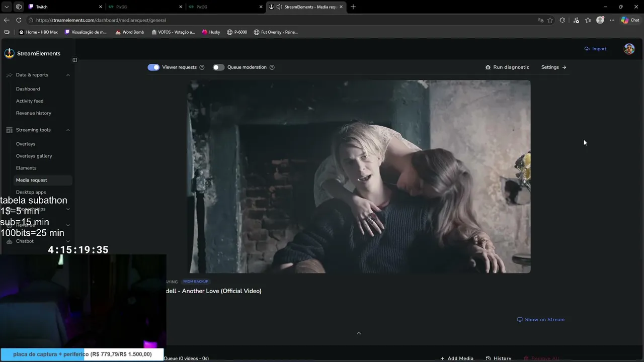Bookmark this page with the star icon

[550, 20]
